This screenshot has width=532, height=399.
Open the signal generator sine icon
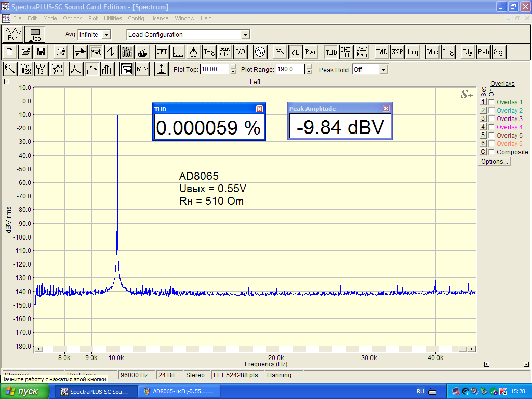tap(259, 52)
